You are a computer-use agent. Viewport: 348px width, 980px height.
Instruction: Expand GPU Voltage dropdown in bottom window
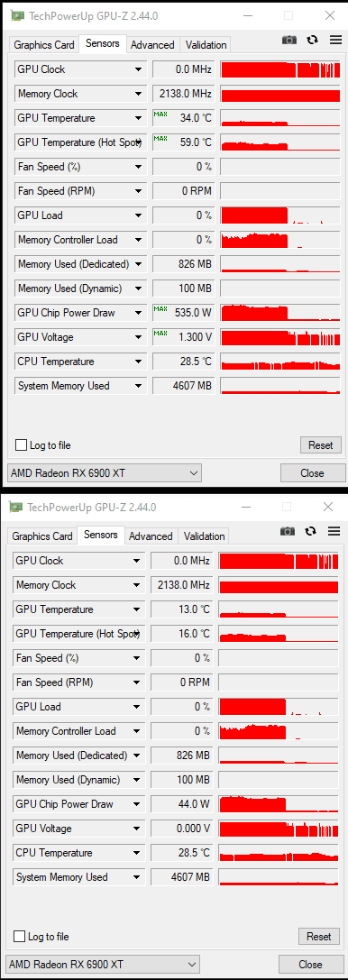pyautogui.click(x=136, y=829)
